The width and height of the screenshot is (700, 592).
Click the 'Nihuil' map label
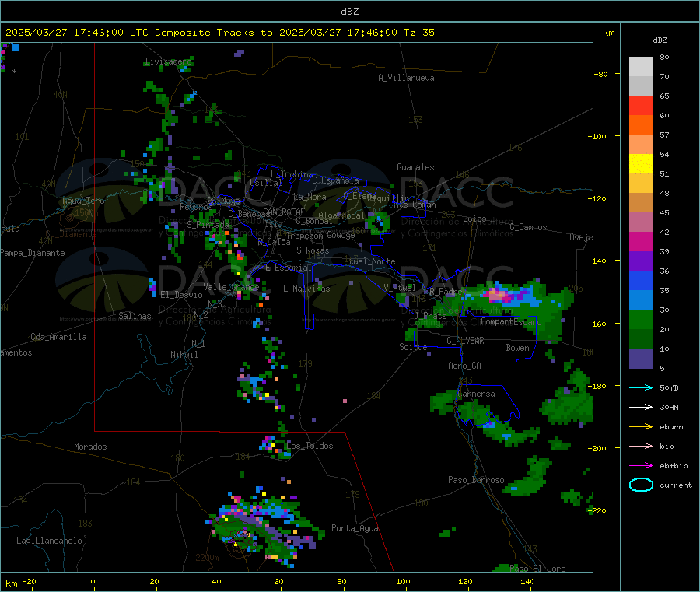pyautogui.click(x=184, y=355)
